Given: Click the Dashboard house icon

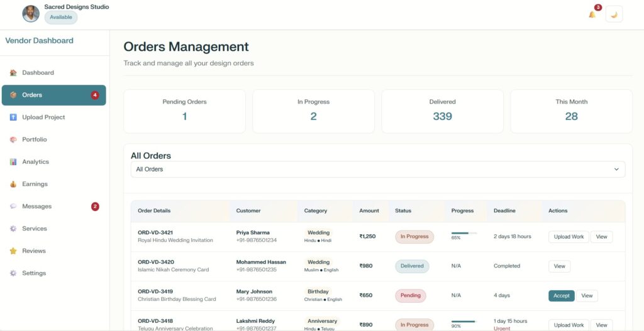Looking at the screenshot, I should point(13,73).
